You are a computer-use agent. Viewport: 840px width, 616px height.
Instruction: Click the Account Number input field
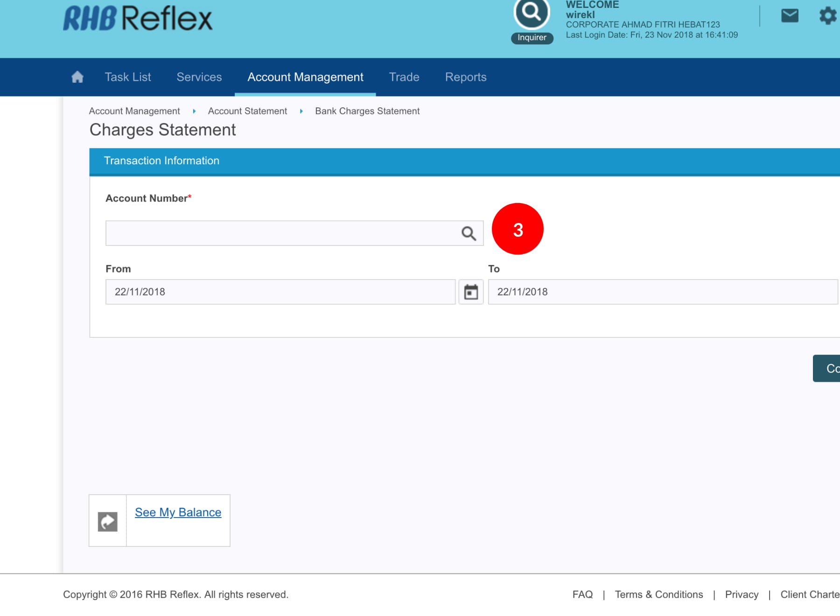[x=280, y=233]
